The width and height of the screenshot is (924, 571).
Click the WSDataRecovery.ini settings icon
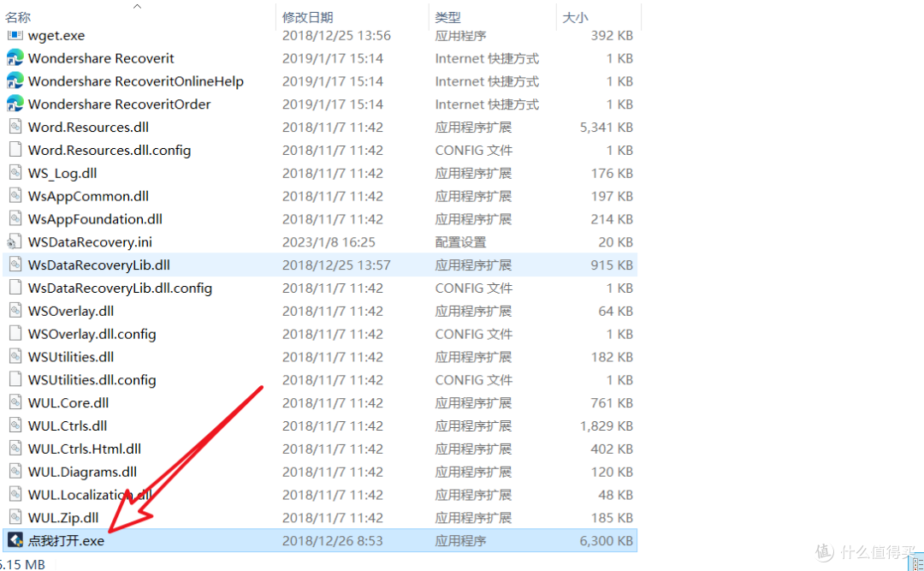(x=15, y=242)
